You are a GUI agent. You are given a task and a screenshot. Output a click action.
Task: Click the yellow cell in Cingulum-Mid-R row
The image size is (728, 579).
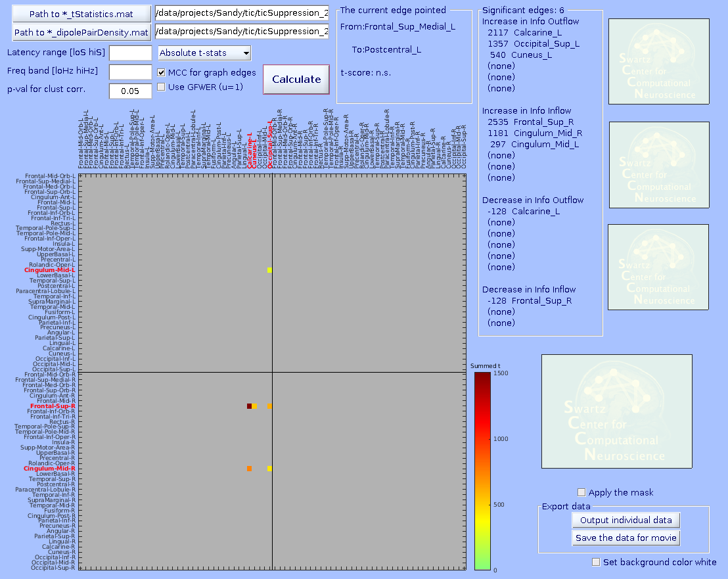(269, 469)
